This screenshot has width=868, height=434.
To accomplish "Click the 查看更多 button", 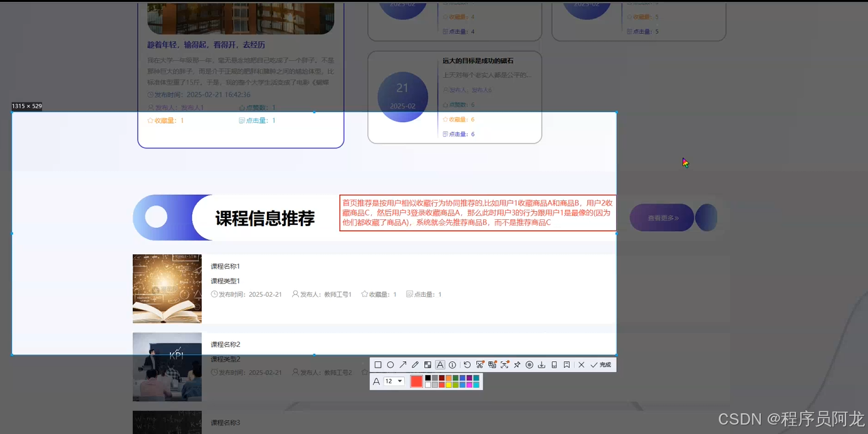I will (662, 218).
